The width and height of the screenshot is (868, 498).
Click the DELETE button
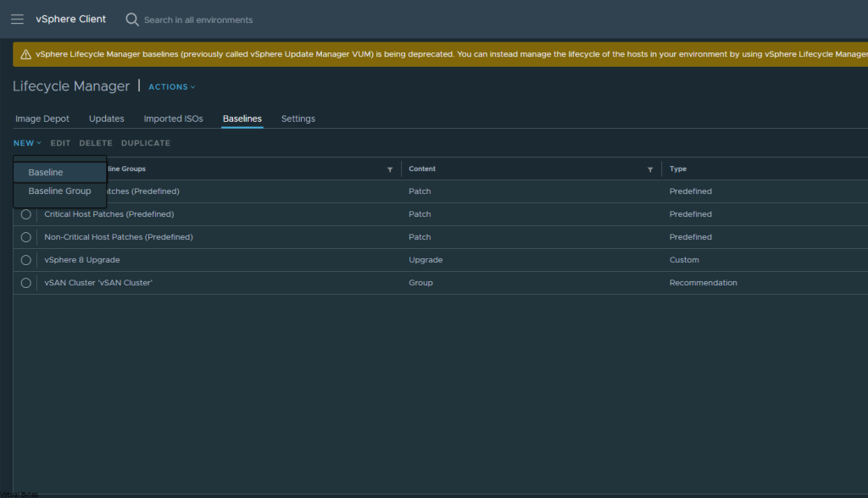click(x=96, y=143)
